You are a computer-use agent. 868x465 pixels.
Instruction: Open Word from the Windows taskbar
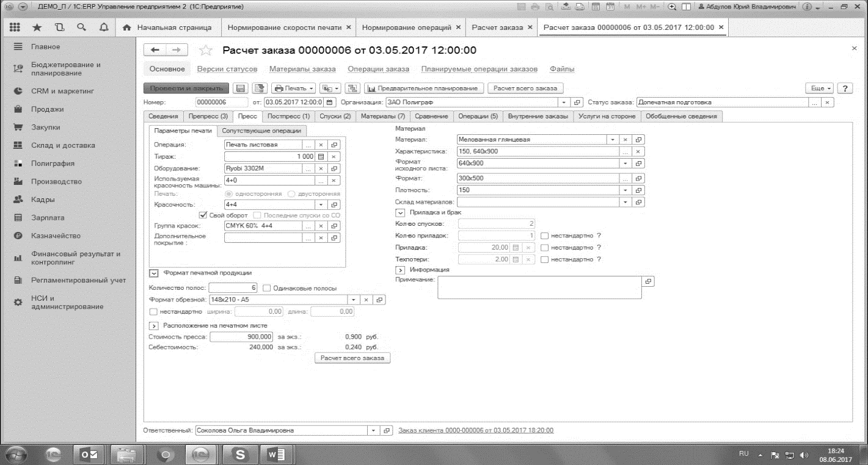277,454
